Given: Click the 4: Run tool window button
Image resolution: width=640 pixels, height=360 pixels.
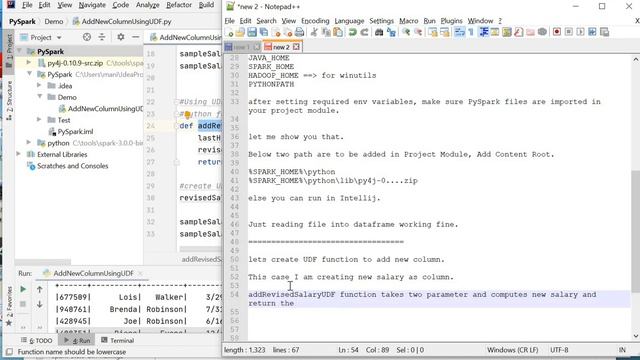Looking at the screenshot, I should (77, 340).
